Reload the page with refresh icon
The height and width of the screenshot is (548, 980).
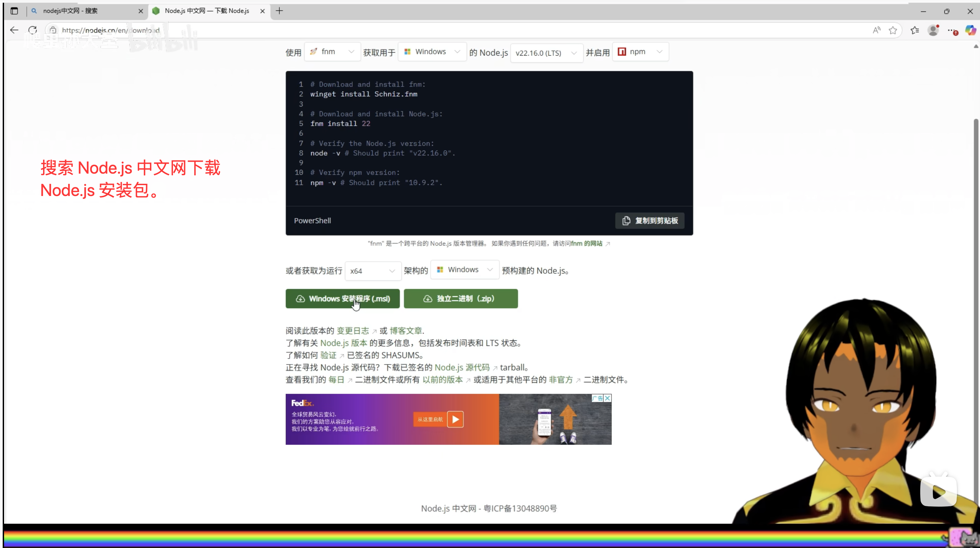coord(33,30)
